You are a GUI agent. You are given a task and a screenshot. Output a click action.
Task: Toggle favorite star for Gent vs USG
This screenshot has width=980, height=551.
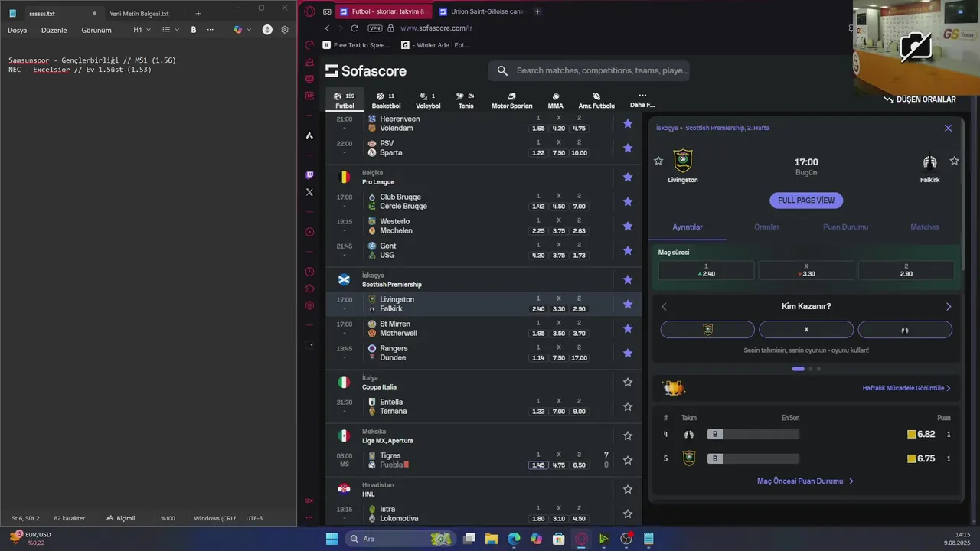[x=628, y=250]
